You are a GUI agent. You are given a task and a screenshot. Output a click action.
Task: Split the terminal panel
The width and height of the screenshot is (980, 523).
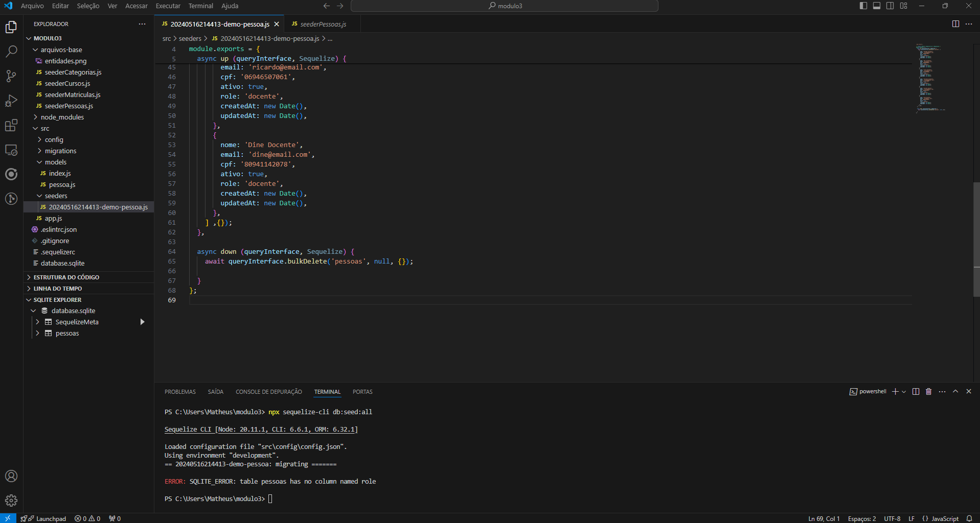point(916,392)
